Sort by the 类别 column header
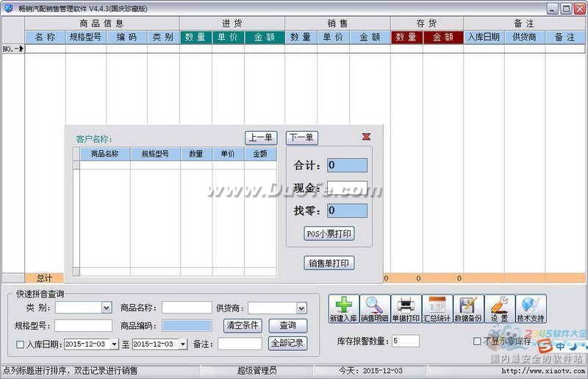This screenshot has width=588, height=379. (x=163, y=37)
